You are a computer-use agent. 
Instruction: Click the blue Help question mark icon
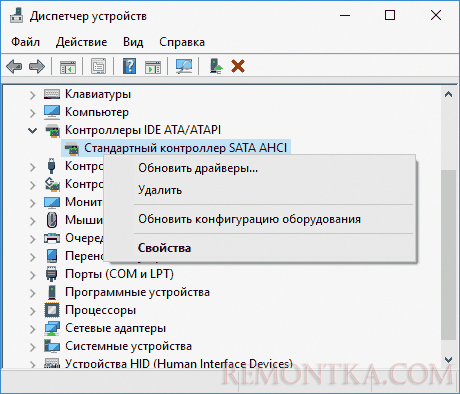129,66
